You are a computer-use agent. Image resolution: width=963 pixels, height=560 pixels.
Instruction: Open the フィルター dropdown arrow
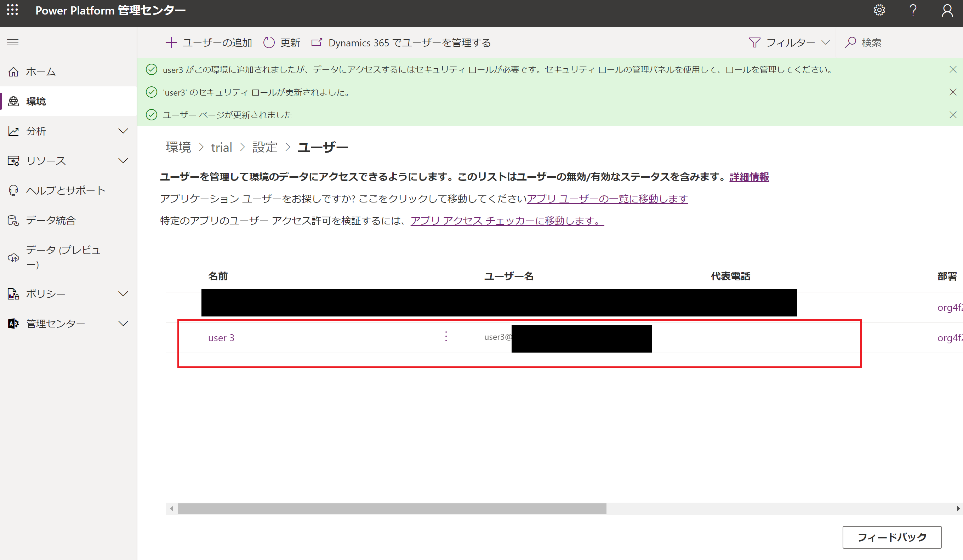[x=825, y=42]
